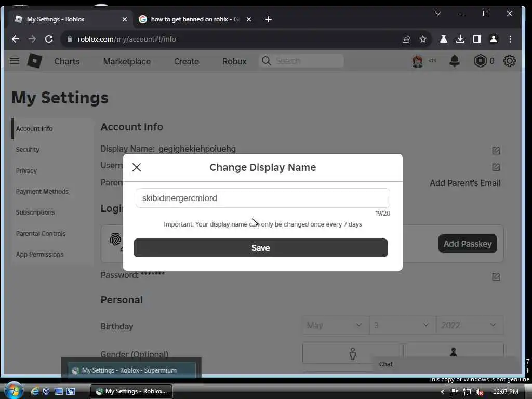Select the Supermium window thumbnail preview

click(x=131, y=370)
